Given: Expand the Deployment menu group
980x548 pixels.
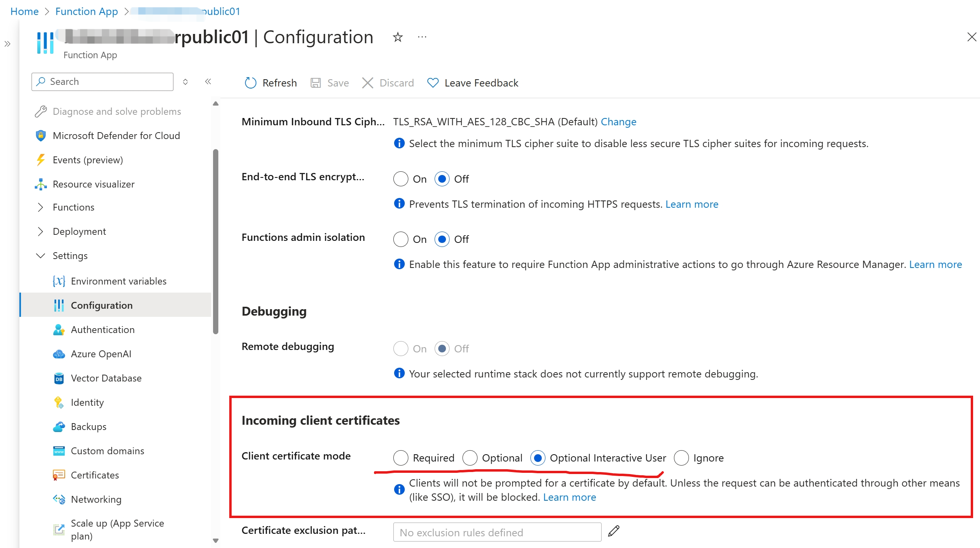Looking at the screenshot, I should (40, 232).
